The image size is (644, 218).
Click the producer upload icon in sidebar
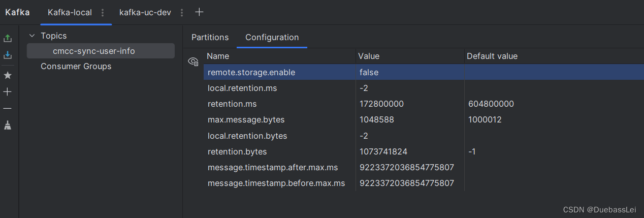(x=8, y=38)
